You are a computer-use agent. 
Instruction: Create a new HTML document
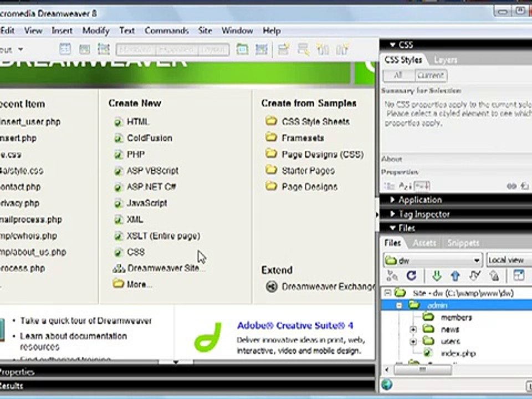pyautogui.click(x=138, y=122)
